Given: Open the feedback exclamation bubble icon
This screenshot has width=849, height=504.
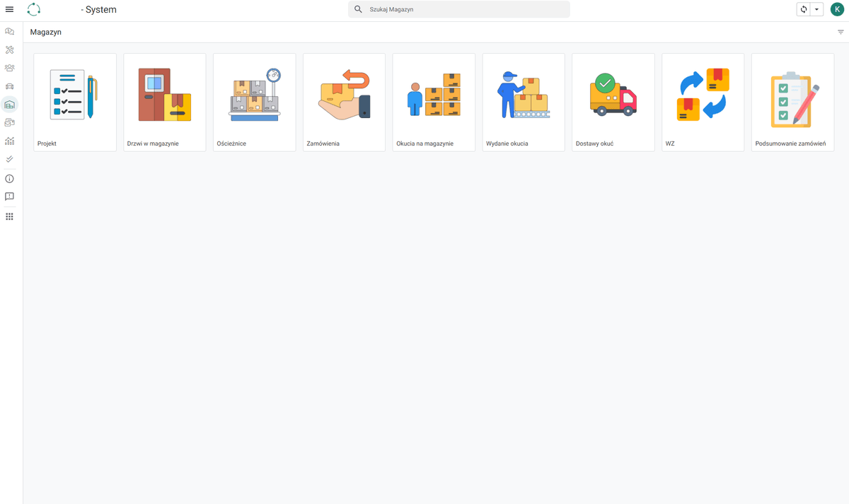Looking at the screenshot, I should click(9, 197).
